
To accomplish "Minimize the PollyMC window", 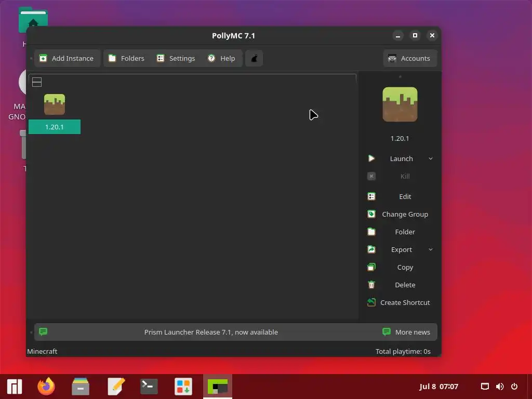I will pos(398,35).
